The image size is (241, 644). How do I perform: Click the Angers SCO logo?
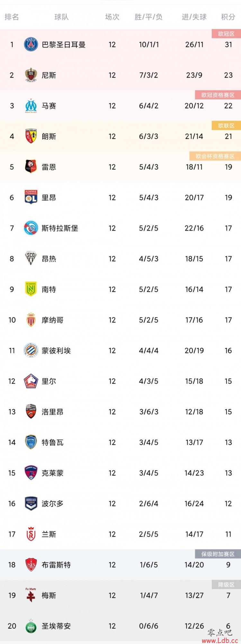(x=31, y=258)
